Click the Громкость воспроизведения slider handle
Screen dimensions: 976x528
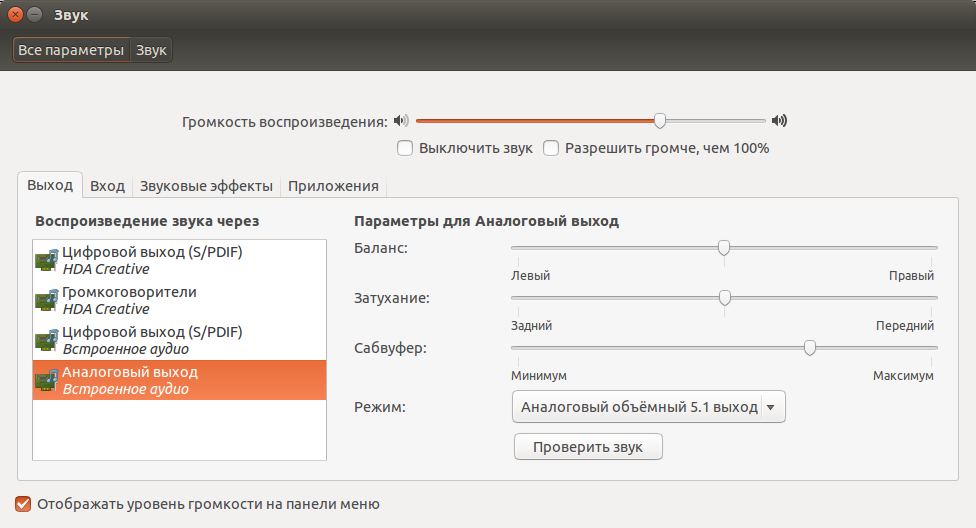pyautogui.click(x=660, y=121)
